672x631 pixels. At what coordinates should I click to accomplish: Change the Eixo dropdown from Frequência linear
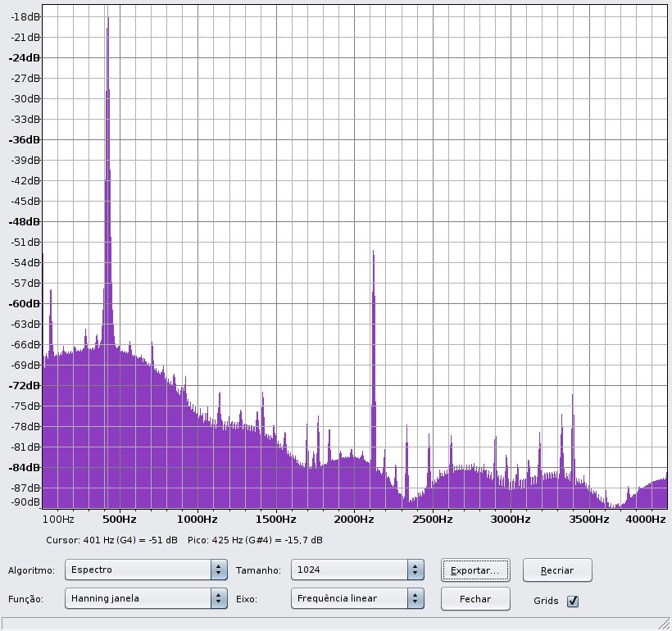(x=357, y=598)
